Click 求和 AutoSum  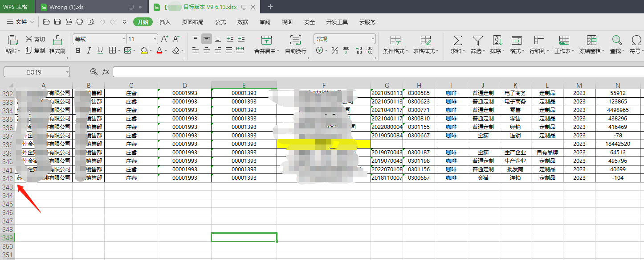pos(457,45)
